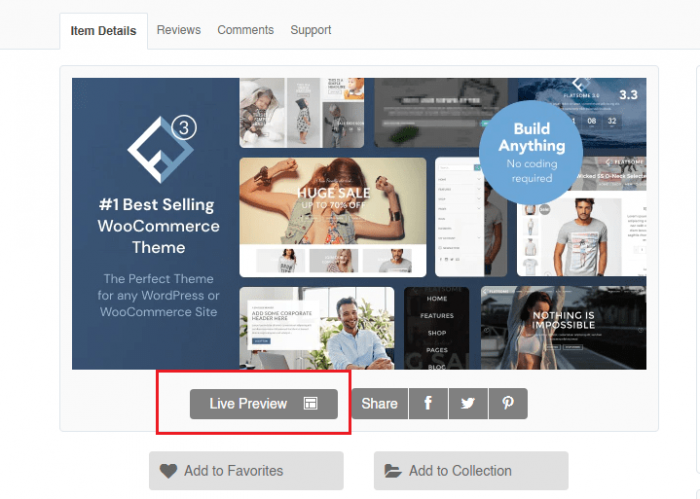Viewport: 700px width, 499px height.
Task: Click 'The Perfect Theme for any WordPress' text
Action: [158, 295]
